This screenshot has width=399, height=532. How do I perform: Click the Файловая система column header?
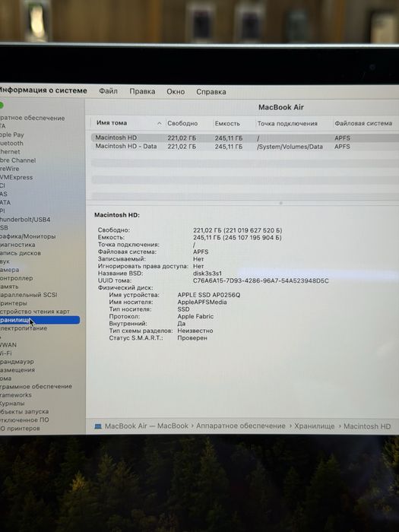363,123
